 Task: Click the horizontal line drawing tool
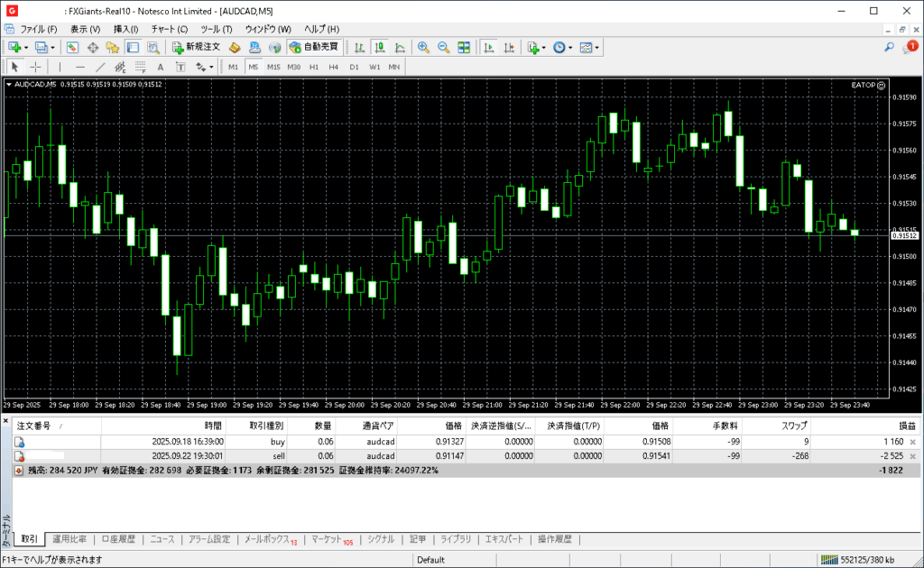click(80, 67)
